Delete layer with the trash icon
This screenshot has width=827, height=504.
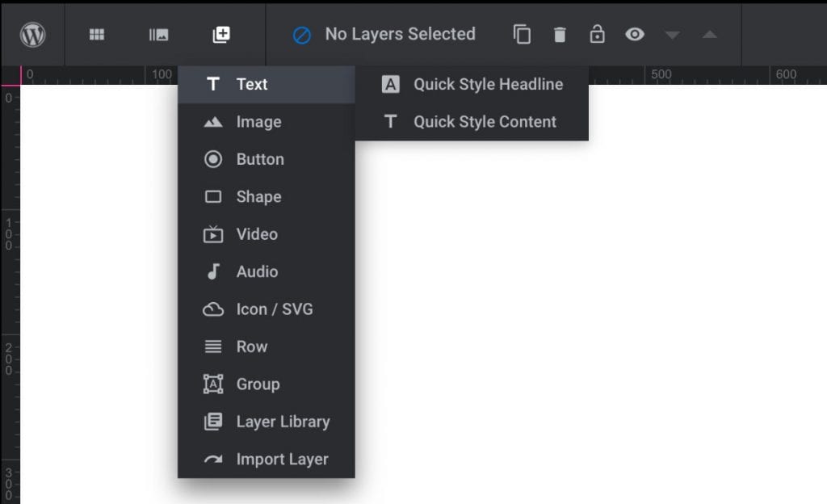tap(560, 35)
